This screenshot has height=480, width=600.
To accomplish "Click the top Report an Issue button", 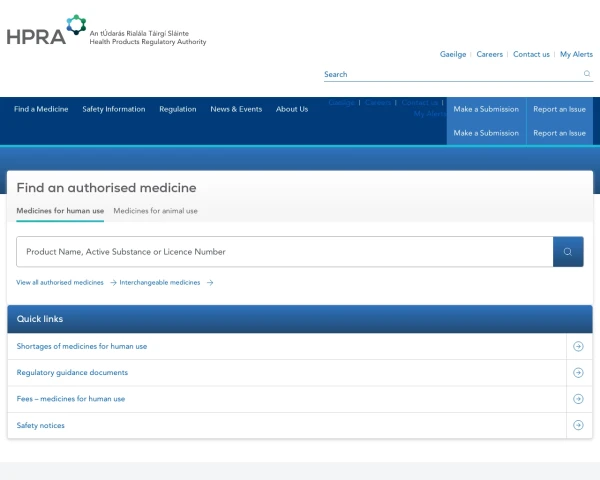I will pos(559,109).
